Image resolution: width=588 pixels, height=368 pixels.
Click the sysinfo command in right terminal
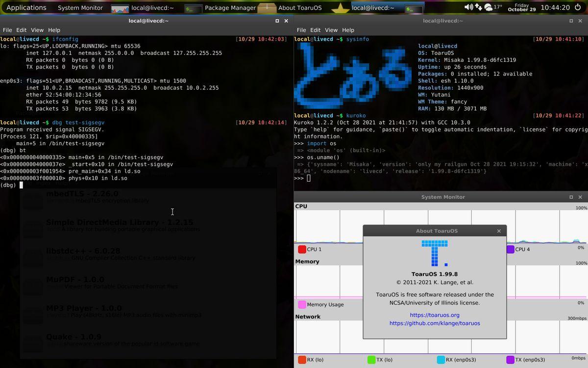(x=358, y=39)
